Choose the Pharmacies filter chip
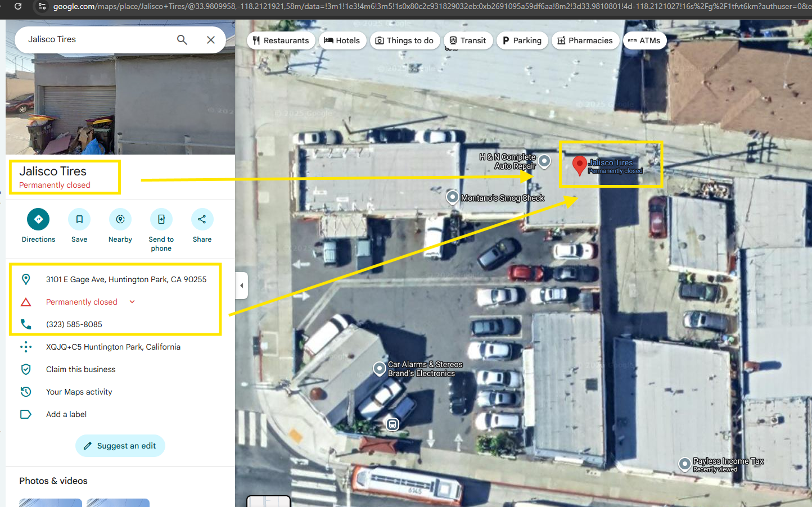The height and width of the screenshot is (507, 812). [585, 40]
